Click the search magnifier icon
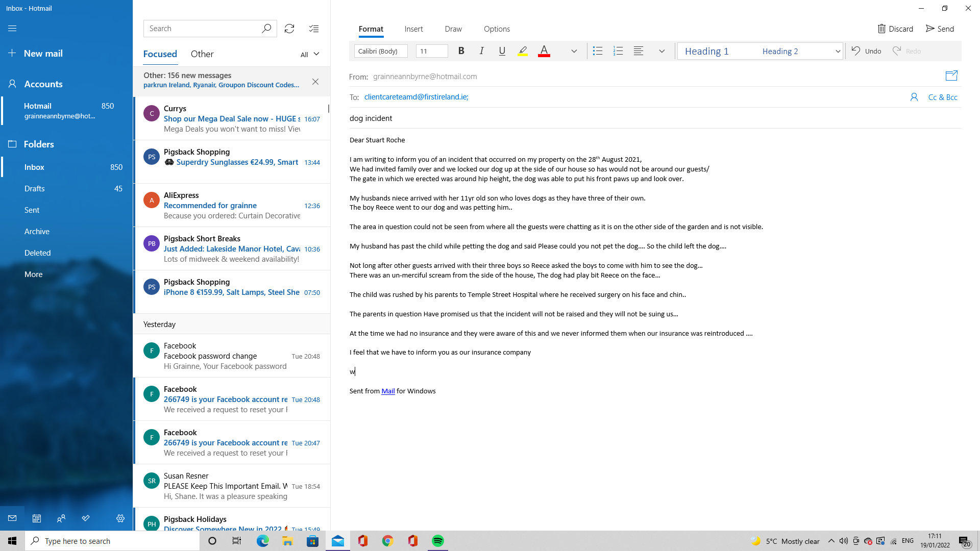Image resolution: width=980 pixels, height=551 pixels. [x=266, y=29]
